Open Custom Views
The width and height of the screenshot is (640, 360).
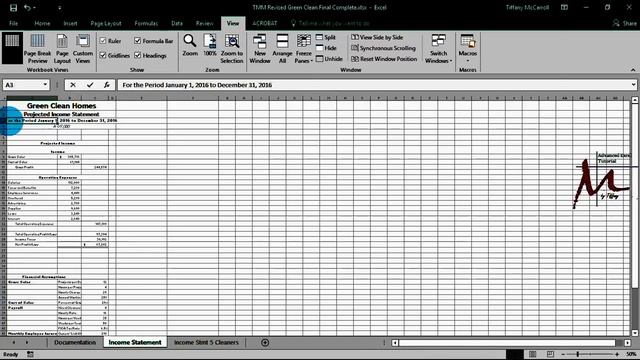83,49
